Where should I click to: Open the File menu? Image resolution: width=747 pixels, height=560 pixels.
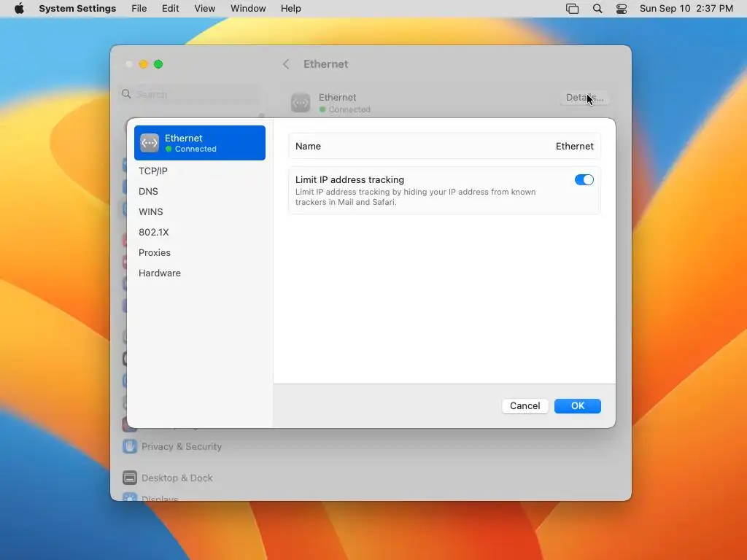(139, 9)
